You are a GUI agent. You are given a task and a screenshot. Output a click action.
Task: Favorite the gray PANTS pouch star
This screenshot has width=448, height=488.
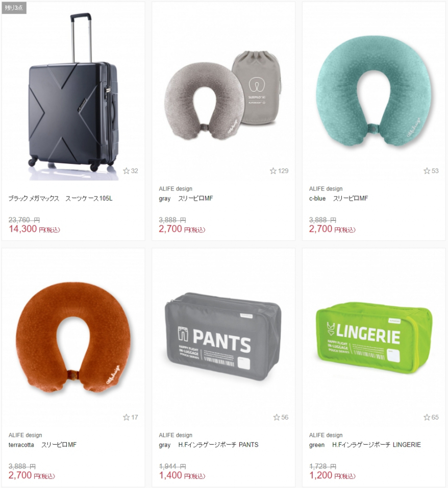pos(277,417)
